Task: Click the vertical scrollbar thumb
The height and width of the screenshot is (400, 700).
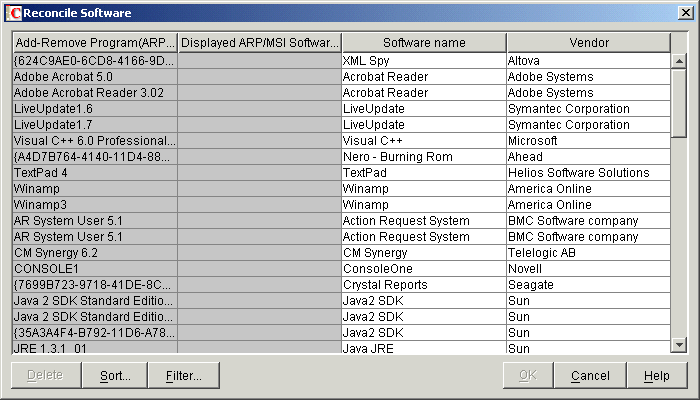Action: (x=679, y=103)
